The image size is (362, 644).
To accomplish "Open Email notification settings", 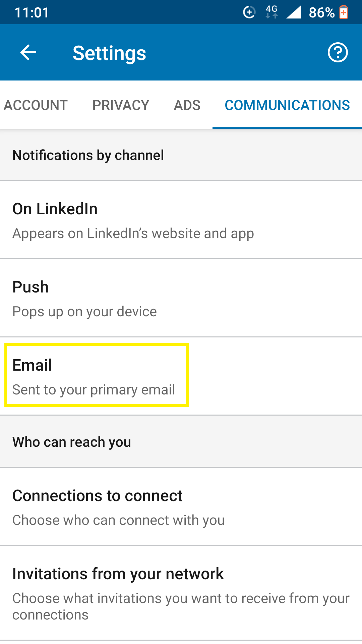I will click(x=181, y=376).
